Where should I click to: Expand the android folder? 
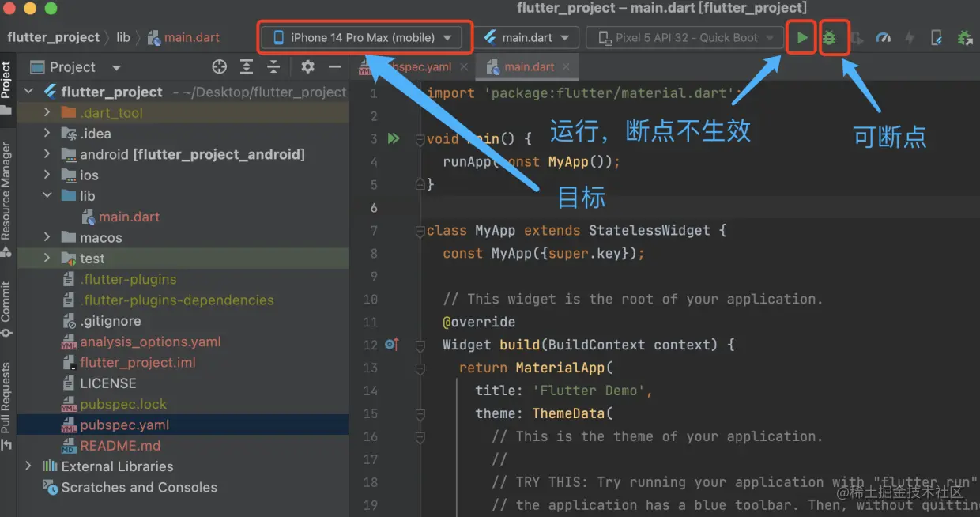point(47,154)
